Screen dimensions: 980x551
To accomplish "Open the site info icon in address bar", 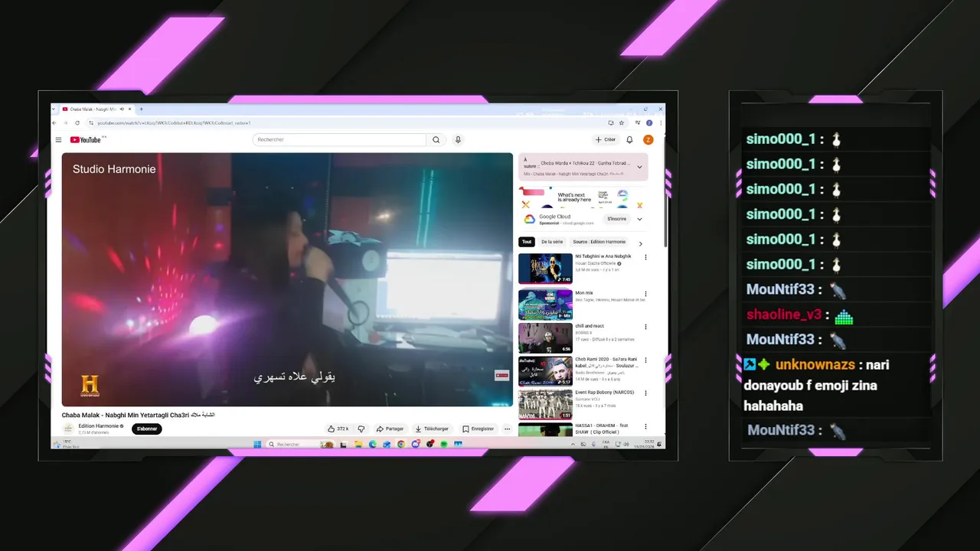I will click(x=90, y=122).
